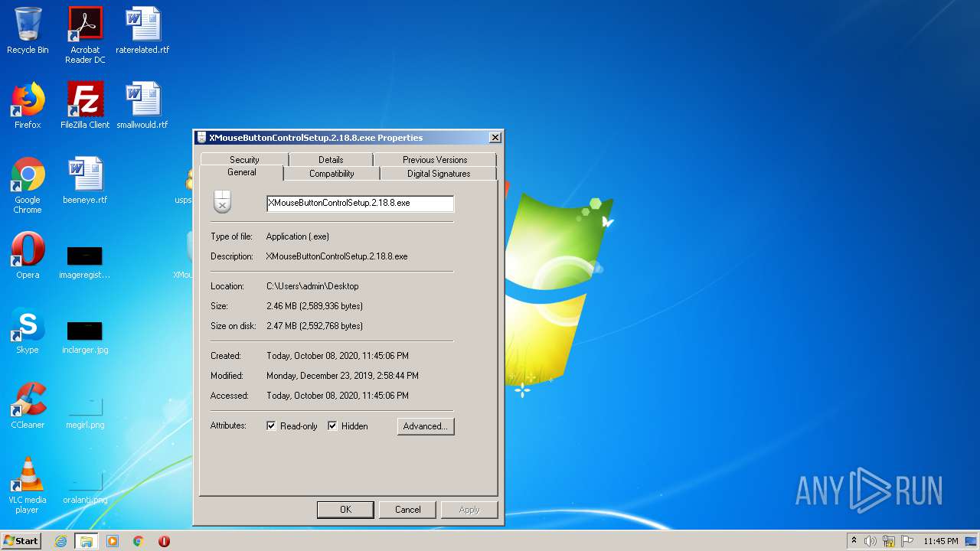Open network status tray icon
This screenshot has height=551, width=980.
tap(889, 541)
